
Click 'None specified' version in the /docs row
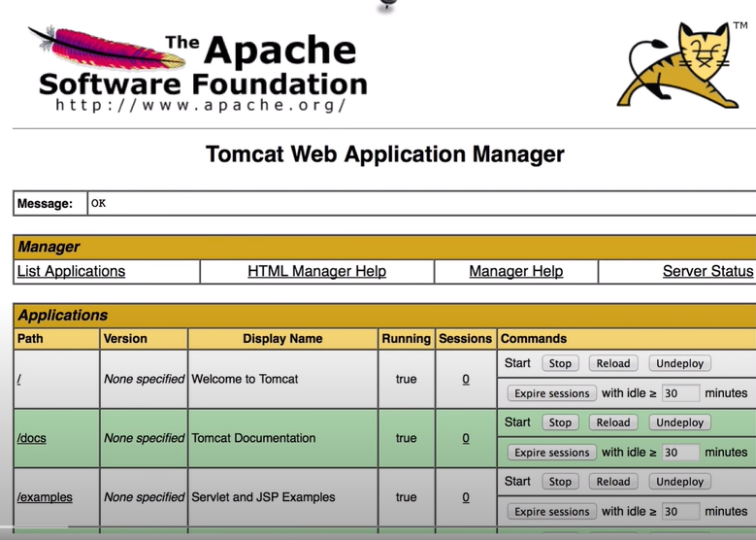(145, 438)
